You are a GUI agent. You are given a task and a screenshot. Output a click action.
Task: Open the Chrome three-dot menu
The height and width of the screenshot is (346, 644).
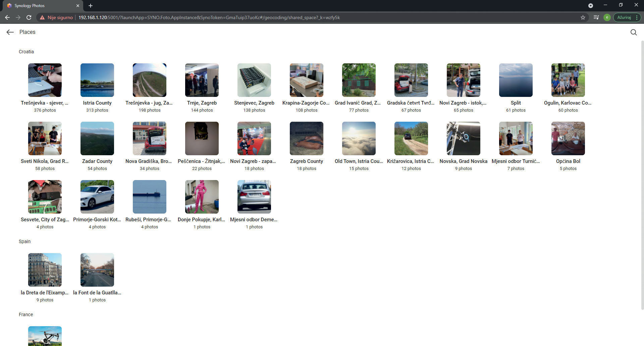pyautogui.click(x=637, y=17)
